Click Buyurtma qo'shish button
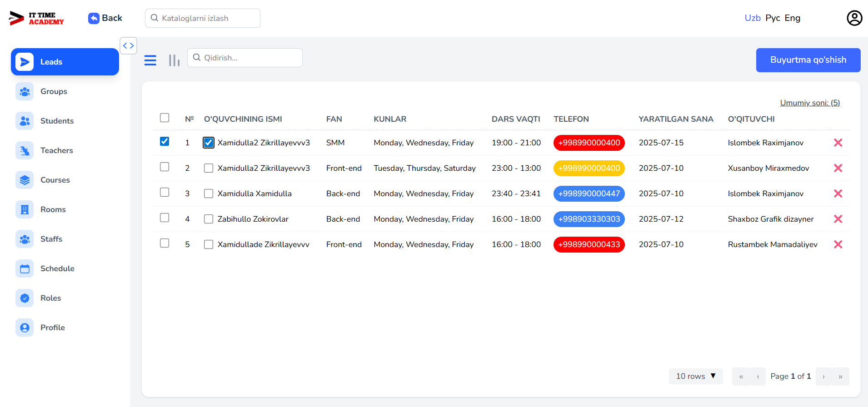 tap(808, 60)
